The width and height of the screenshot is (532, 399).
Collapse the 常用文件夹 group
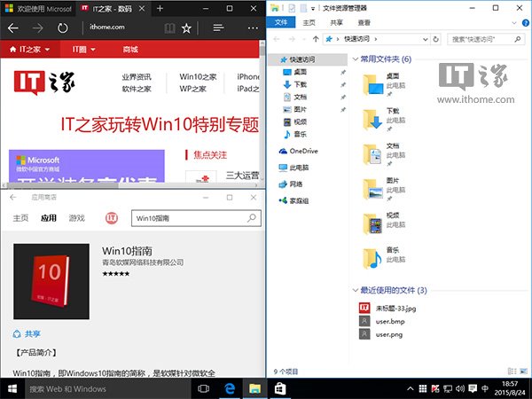click(x=355, y=59)
